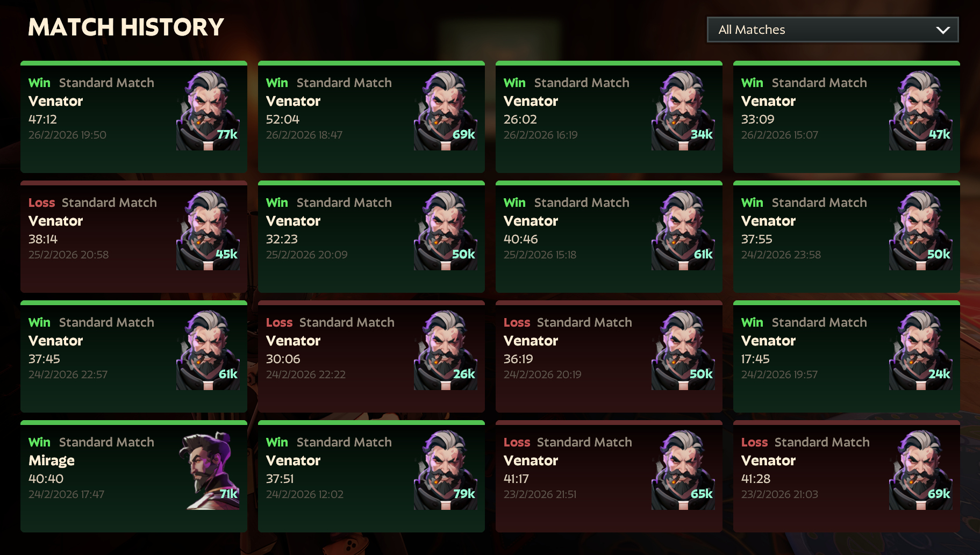The width and height of the screenshot is (980, 555).
Task: Click the Mirage hero portrait
Action: 209,471
